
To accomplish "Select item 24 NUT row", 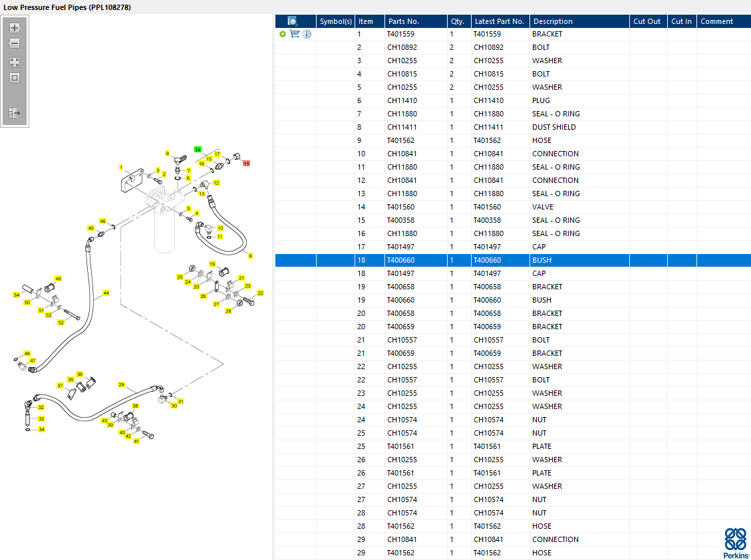I will 513,420.
